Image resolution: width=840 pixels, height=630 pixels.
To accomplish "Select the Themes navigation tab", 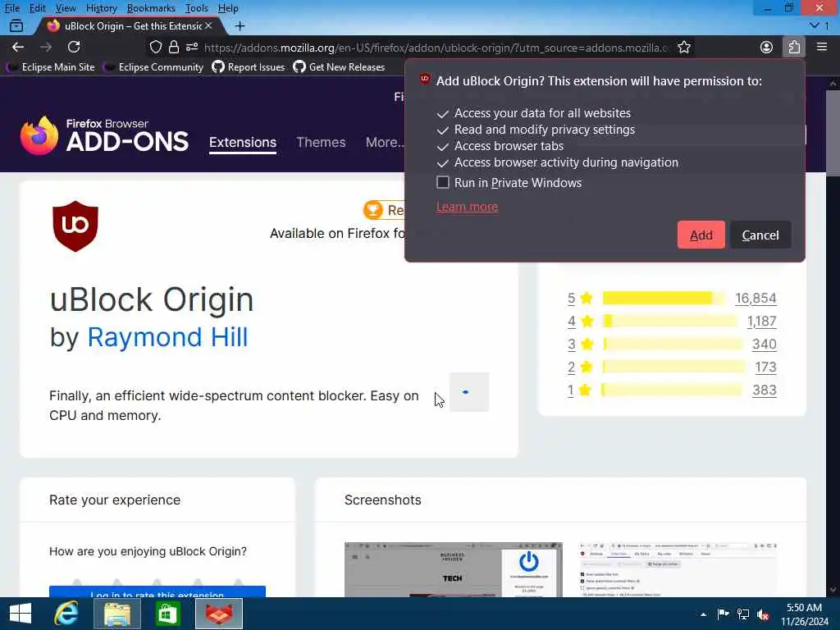I will pos(321,143).
